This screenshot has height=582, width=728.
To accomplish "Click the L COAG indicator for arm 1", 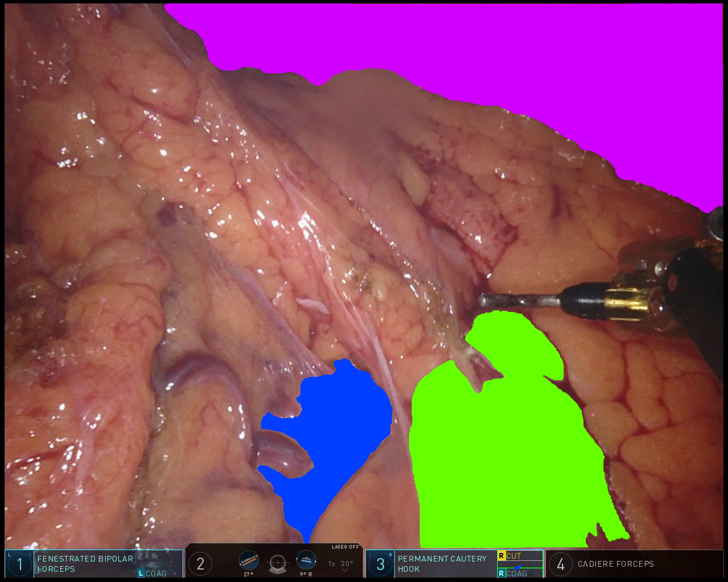I will pos(152,573).
